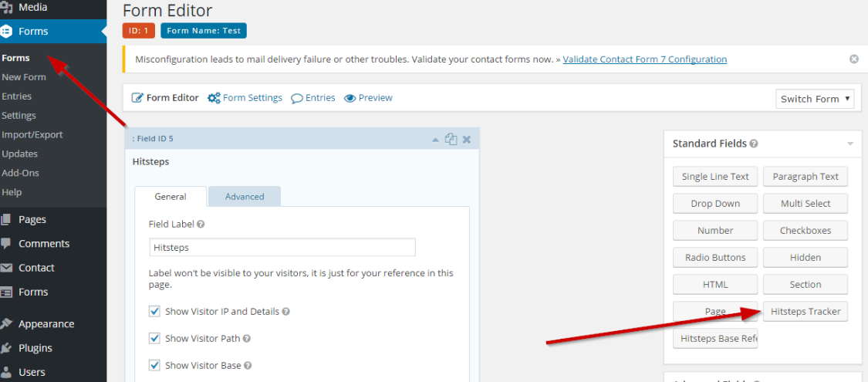868x382 pixels.
Task: Add the Hitsteps Tracker field
Action: [x=806, y=312]
